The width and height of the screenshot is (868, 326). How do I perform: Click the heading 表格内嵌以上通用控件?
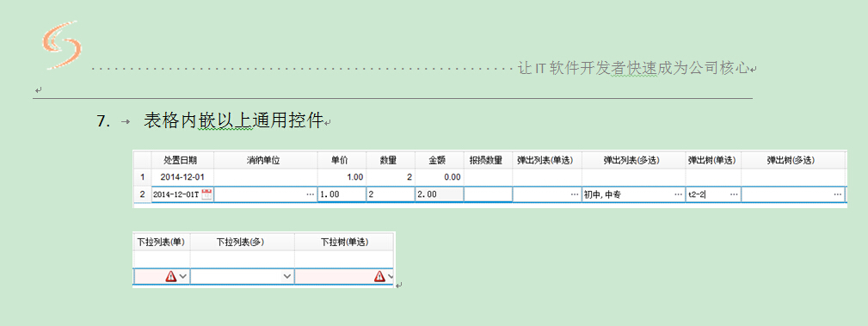(x=234, y=120)
